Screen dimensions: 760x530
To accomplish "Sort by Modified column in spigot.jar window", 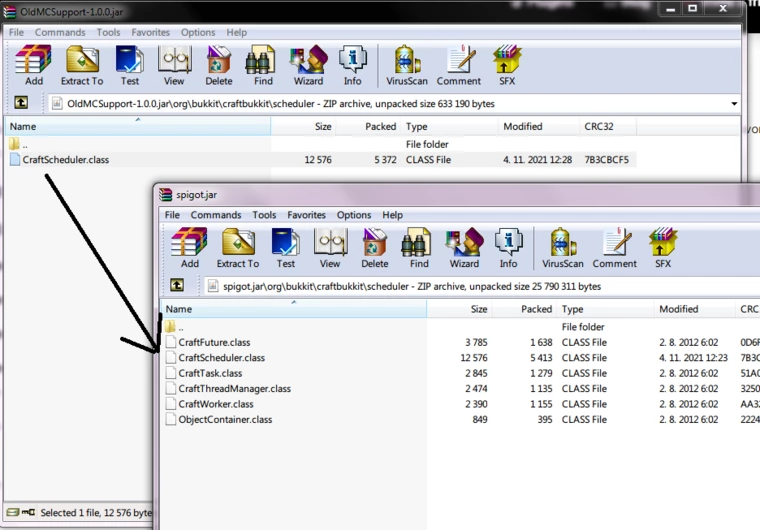I will coord(695,309).
